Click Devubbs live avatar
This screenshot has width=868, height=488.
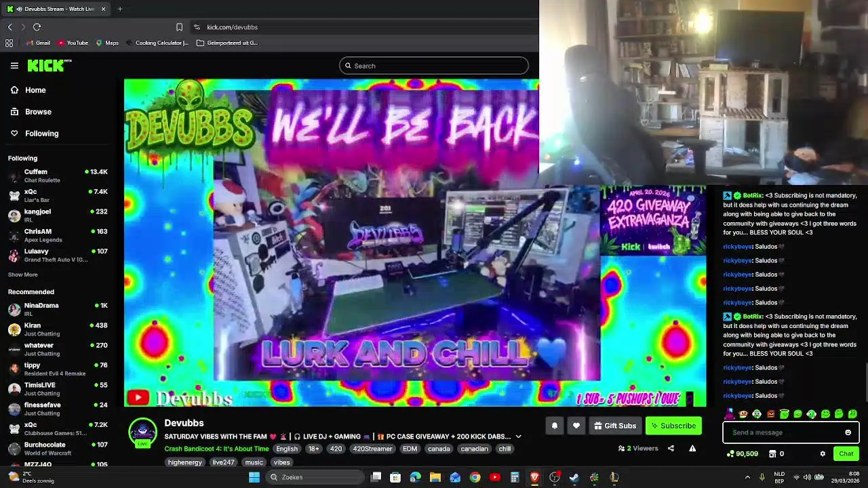coord(142,432)
